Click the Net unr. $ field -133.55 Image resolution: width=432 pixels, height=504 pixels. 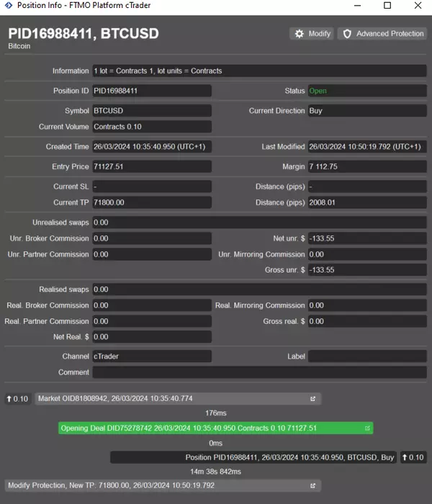point(367,238)
